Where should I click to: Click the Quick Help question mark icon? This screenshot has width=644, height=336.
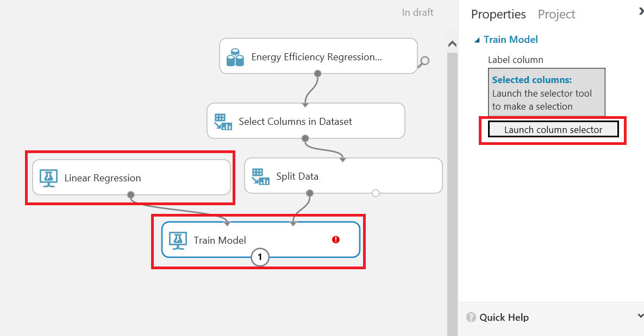(x=471, y=318)
